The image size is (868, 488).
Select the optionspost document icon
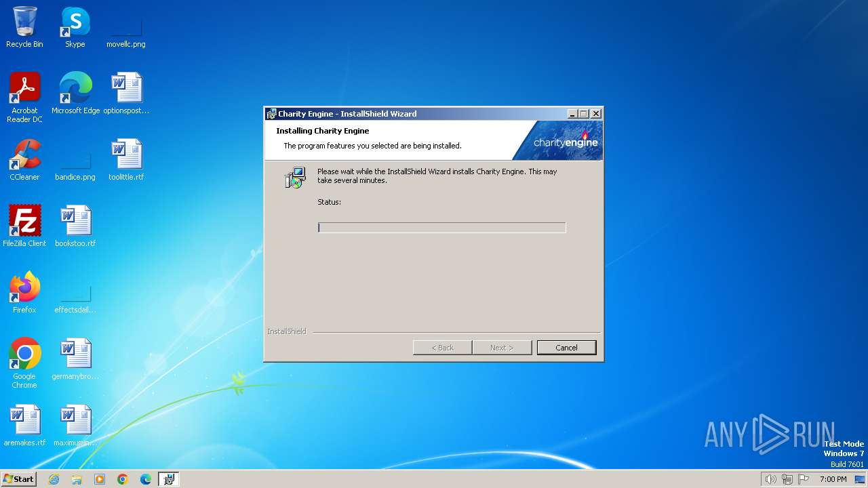tap(126, 94)
